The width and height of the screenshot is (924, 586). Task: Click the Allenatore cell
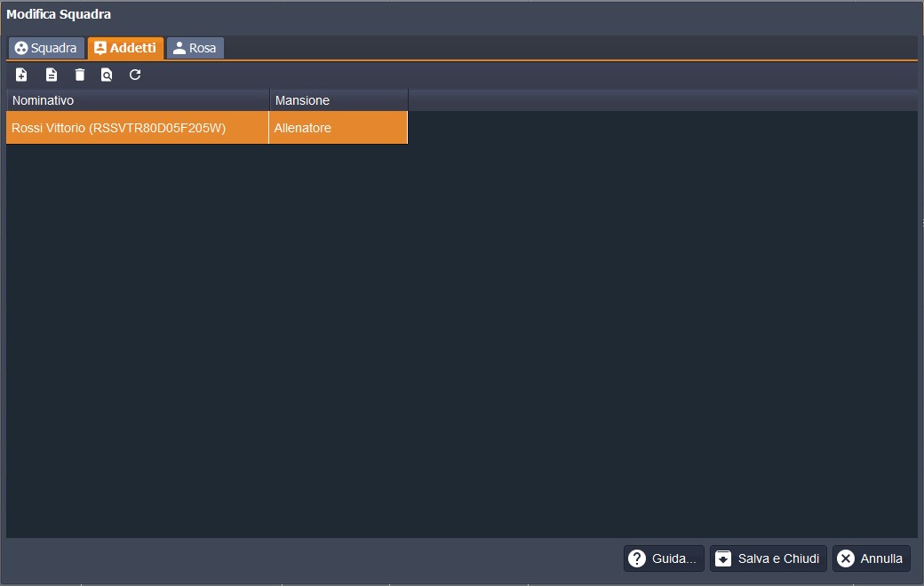(338, 128)
